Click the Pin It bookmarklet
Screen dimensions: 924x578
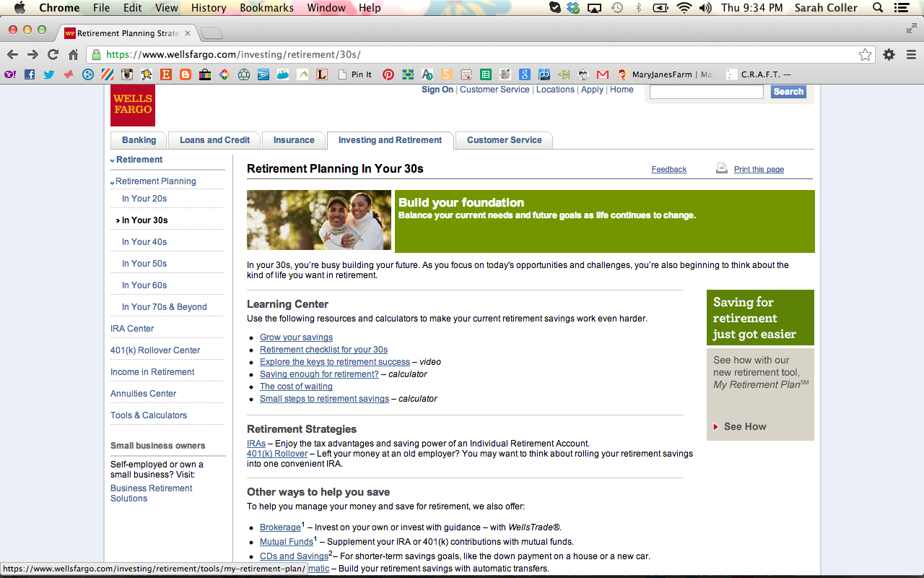[355, 74]
